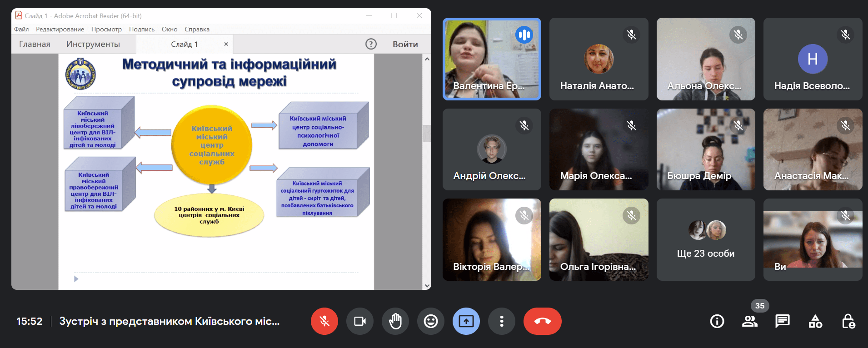Open host controls lock icon
Image resolution: width=868 pixels, height=348 pixels.
[x=848, y=321]
